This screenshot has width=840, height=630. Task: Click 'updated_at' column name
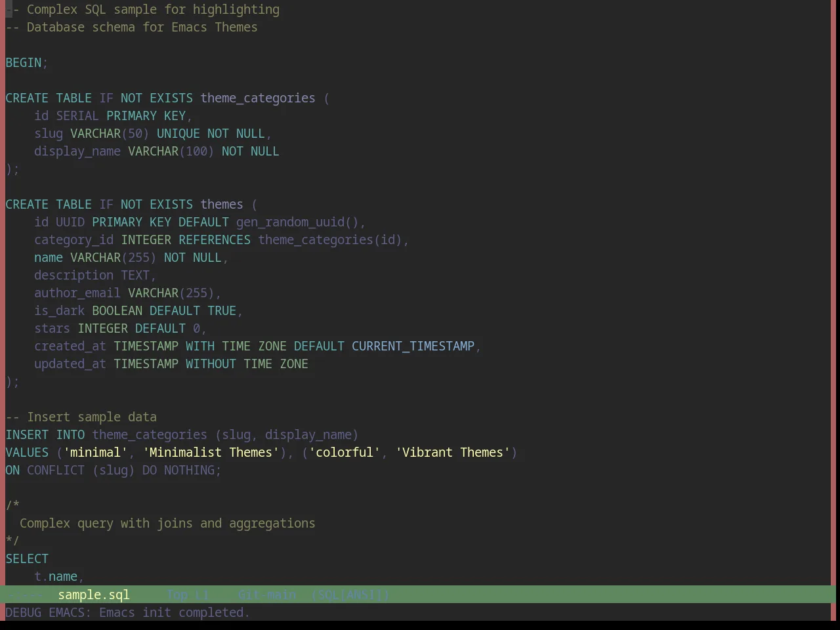(x=70, y=364)
